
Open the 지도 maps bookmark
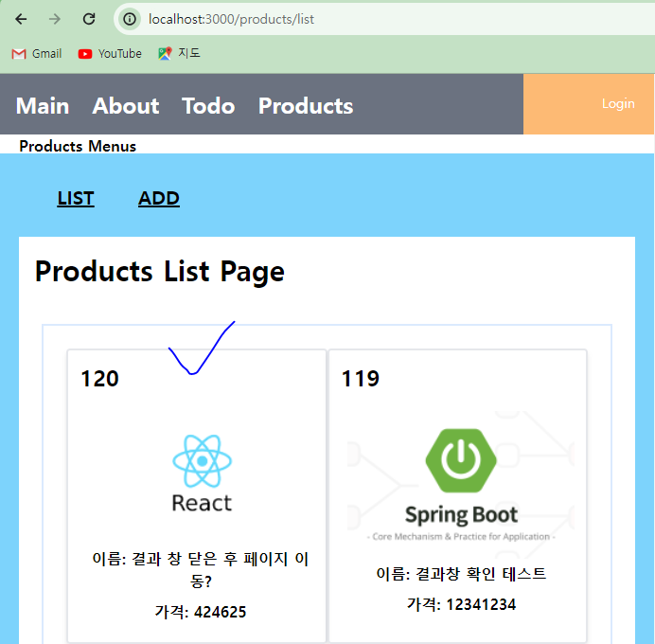(179, 53)
